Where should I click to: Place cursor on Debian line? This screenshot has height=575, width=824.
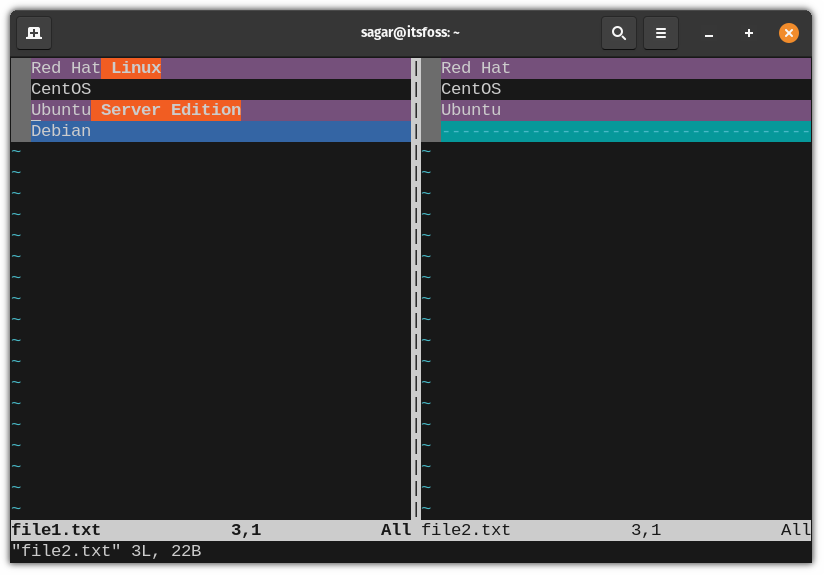tap(221, 131)
